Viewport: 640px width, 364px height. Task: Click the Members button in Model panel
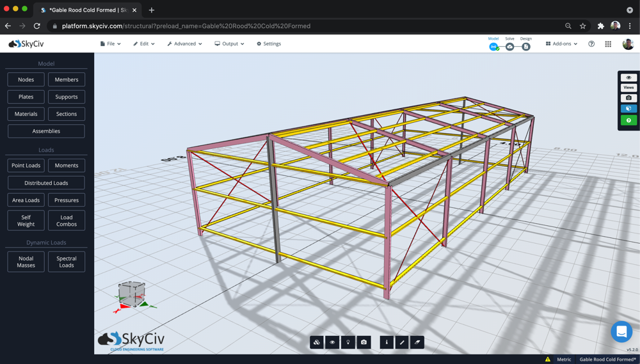coord(67,79)
